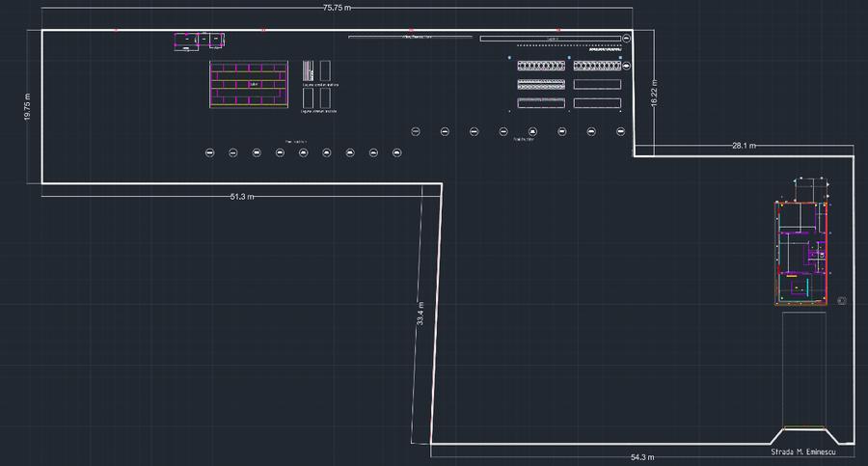Image resolution: width=868 pixels, height=466 pixels.
Task: Click the 54.3 m bottom dimension text
Action: [x=642, y=457]
